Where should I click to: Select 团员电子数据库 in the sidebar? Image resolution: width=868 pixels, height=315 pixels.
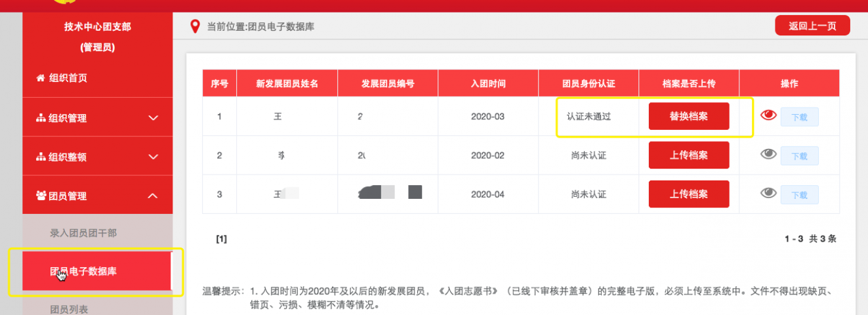83,271
